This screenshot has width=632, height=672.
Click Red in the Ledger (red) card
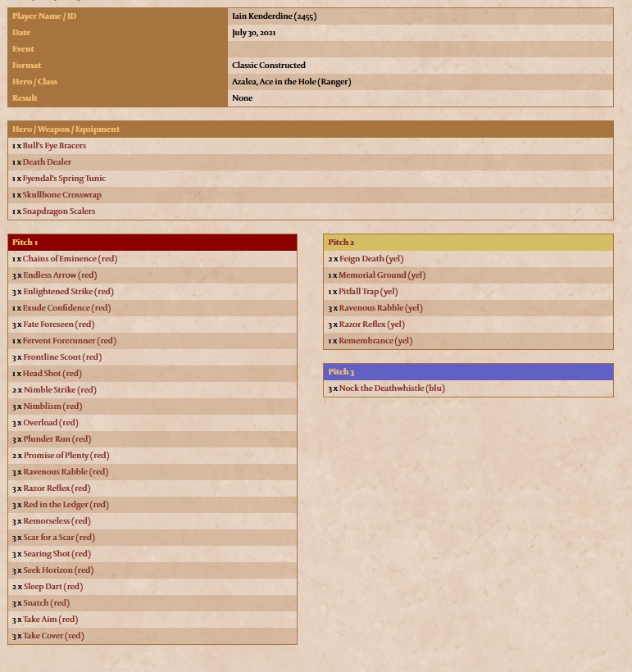[66, 505]
